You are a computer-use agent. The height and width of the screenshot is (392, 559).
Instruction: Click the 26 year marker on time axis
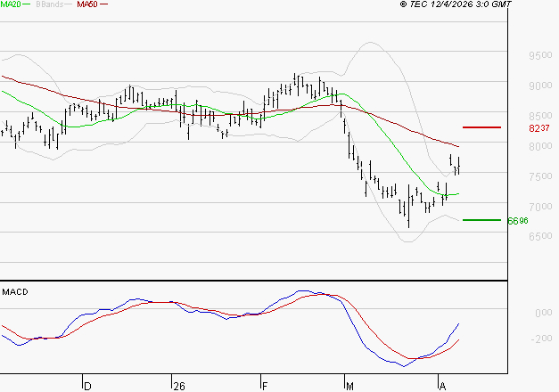[179, 387]
